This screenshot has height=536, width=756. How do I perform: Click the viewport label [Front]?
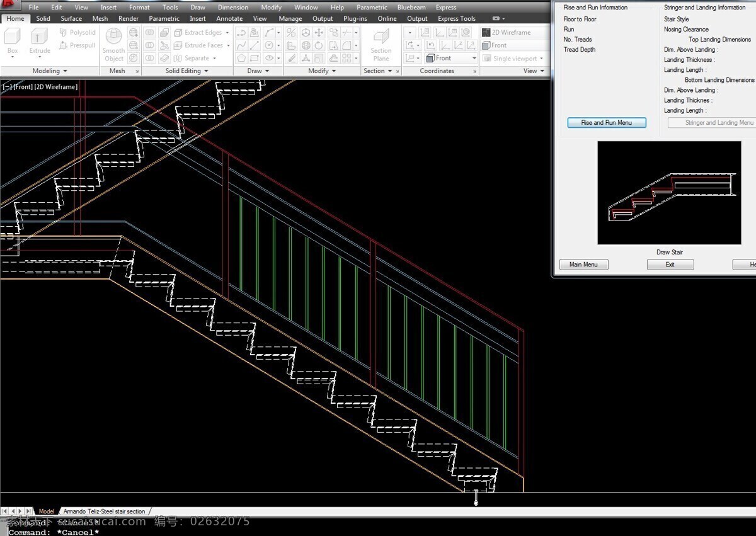(x=23, y=87)
